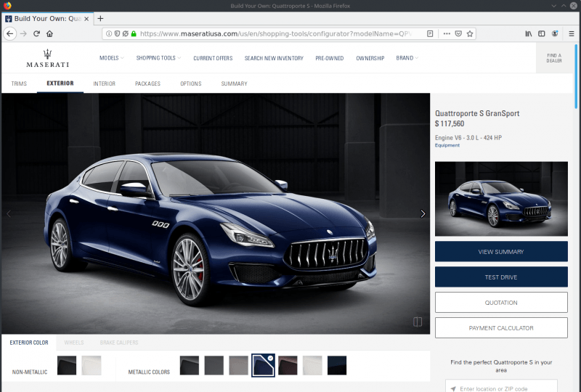The height and width of the screenshot is (392, 581).
Task: Open Search New Inventory page
Action: pyautogui.click(x=274, y=58)
